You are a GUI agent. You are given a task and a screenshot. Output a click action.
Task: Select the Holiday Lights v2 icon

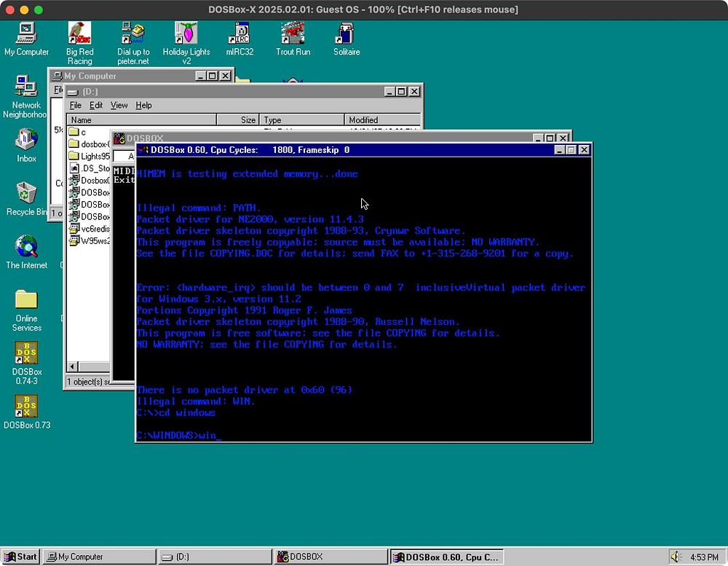tap(186, 34)
